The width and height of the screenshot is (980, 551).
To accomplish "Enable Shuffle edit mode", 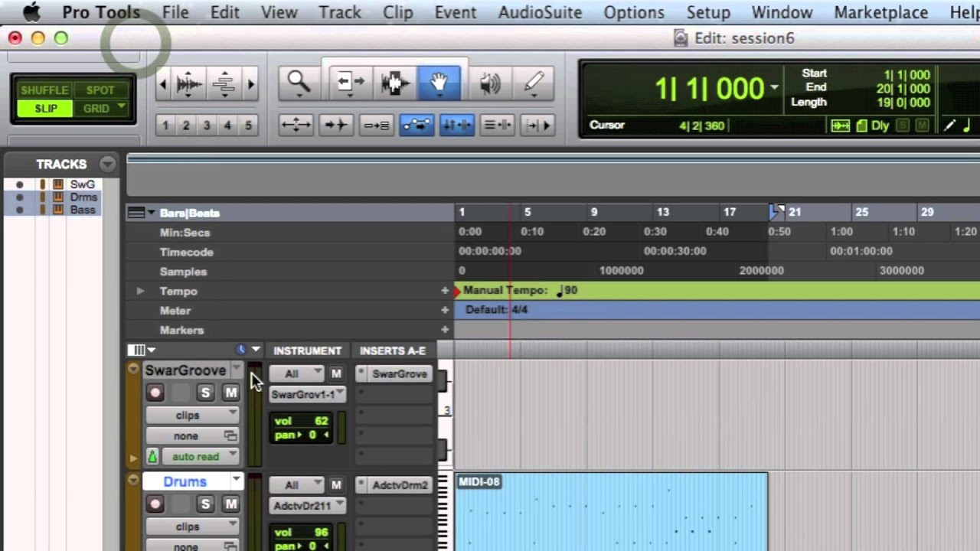I will tap(44, 90).
